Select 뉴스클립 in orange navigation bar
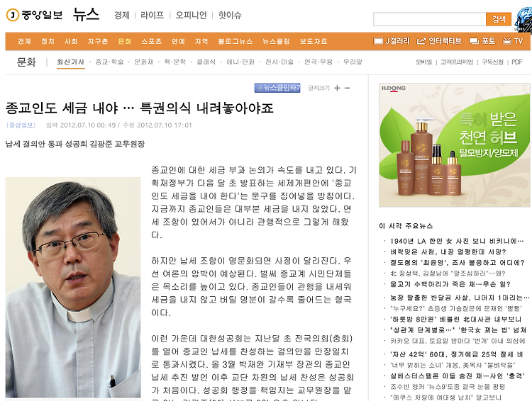532x401 pixels. (276, 41)
